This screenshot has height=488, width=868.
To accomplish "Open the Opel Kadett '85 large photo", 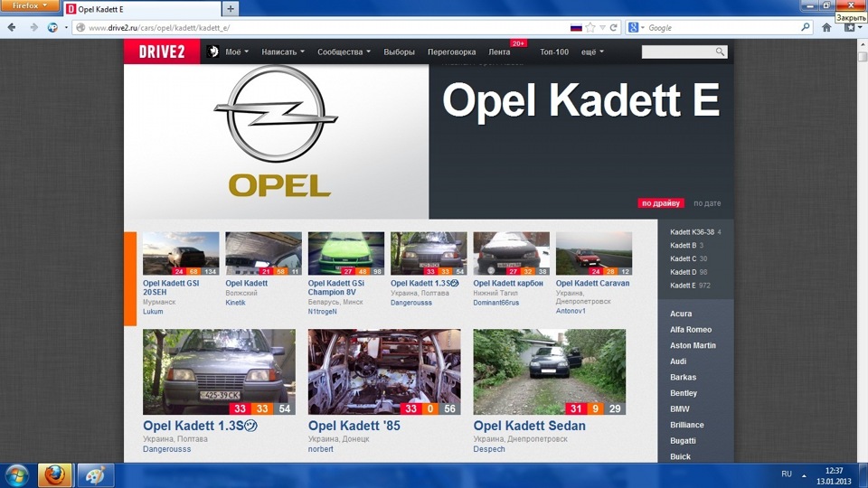I will coord(384,371).
